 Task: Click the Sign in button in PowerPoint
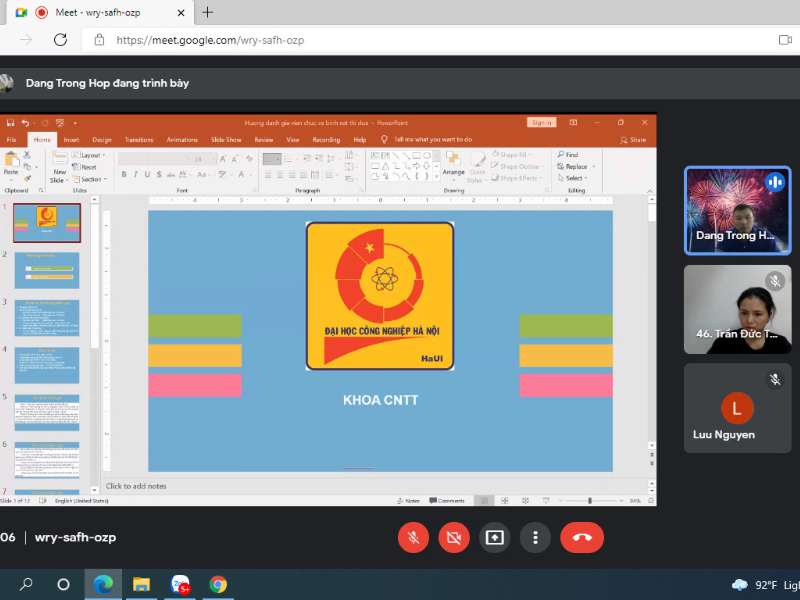tap(541, 122)
